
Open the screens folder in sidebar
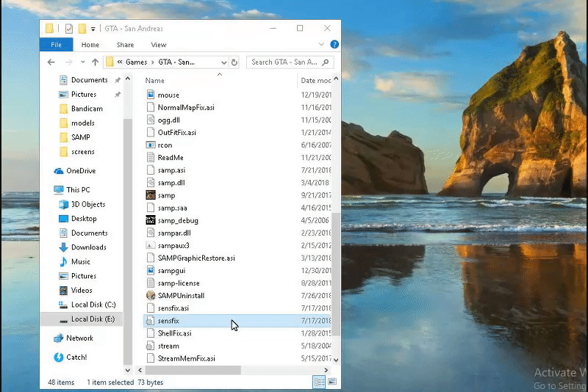pyautogui.click(x=83, y=152)
